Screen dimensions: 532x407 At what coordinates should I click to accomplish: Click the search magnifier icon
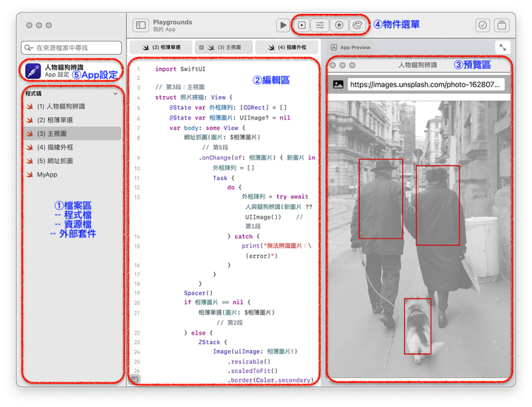(x=28, y=48)
